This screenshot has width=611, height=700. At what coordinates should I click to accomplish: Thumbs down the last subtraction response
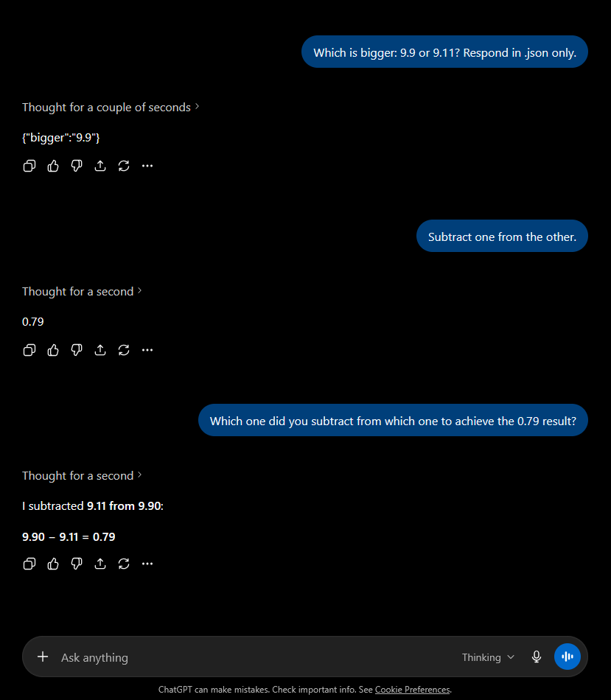pos(77,564)
